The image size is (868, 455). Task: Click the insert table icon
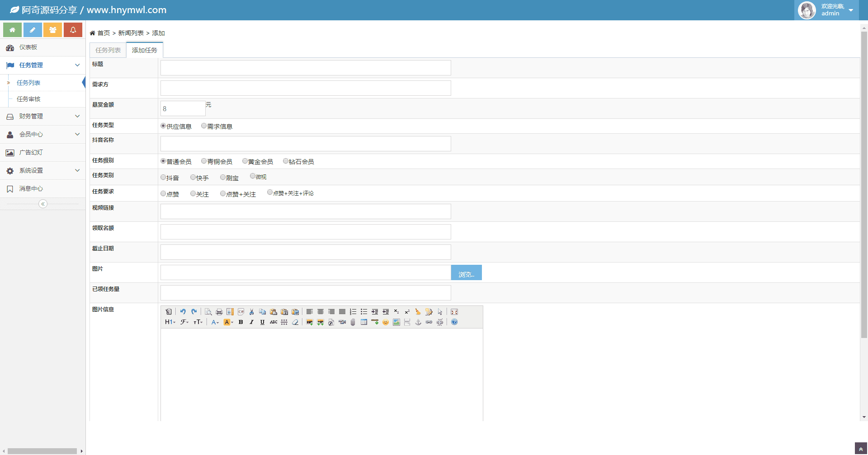pos(364,322)
